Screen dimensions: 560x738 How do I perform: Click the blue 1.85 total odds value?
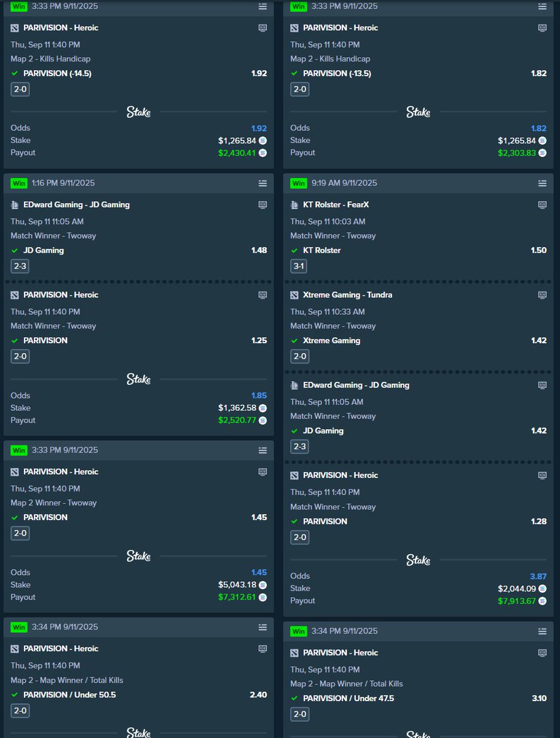coord(259,395)
